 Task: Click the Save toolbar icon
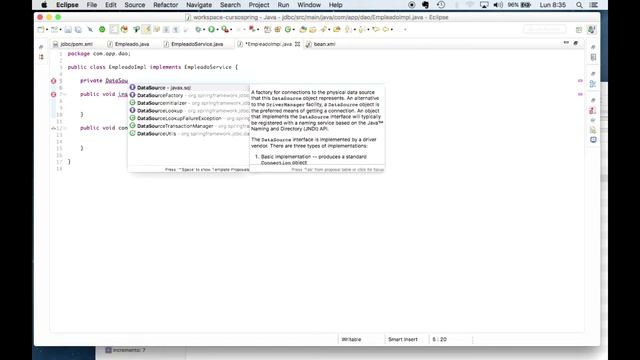(68, 29)
